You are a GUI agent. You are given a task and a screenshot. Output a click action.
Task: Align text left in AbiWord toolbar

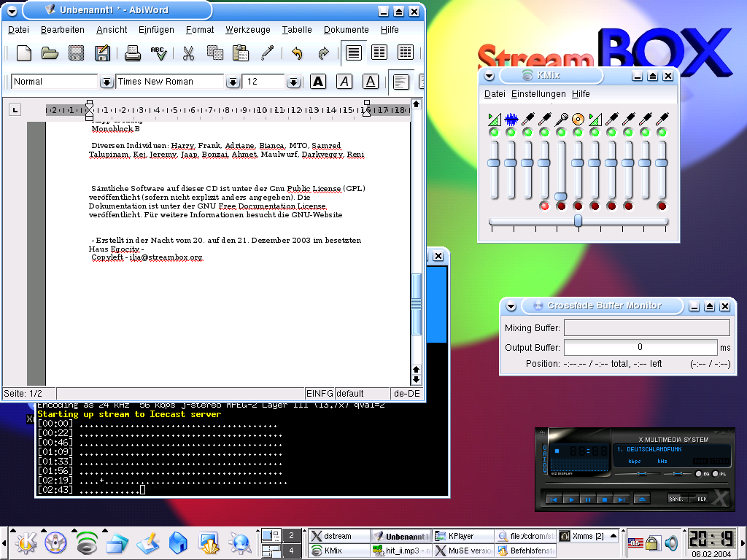pos(400,82)
